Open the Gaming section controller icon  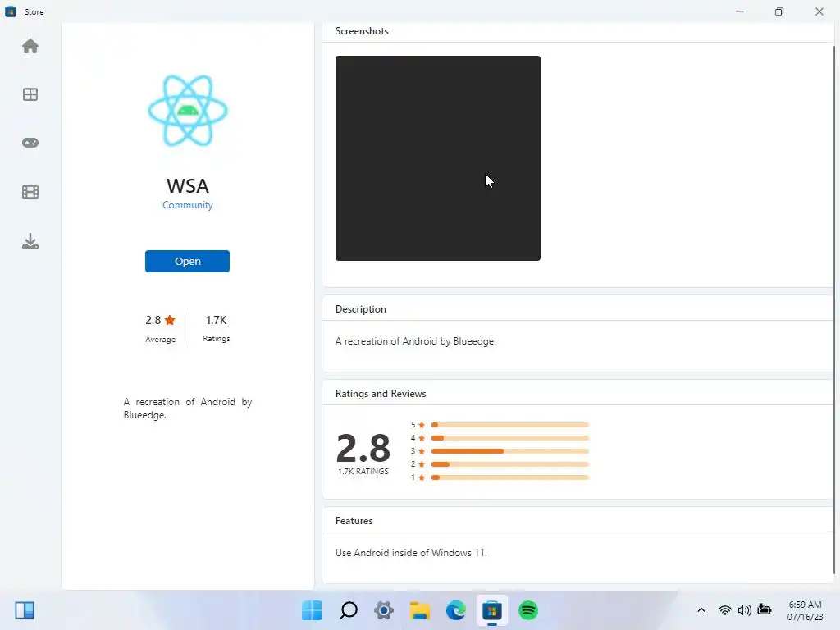[x=30, y=143]
